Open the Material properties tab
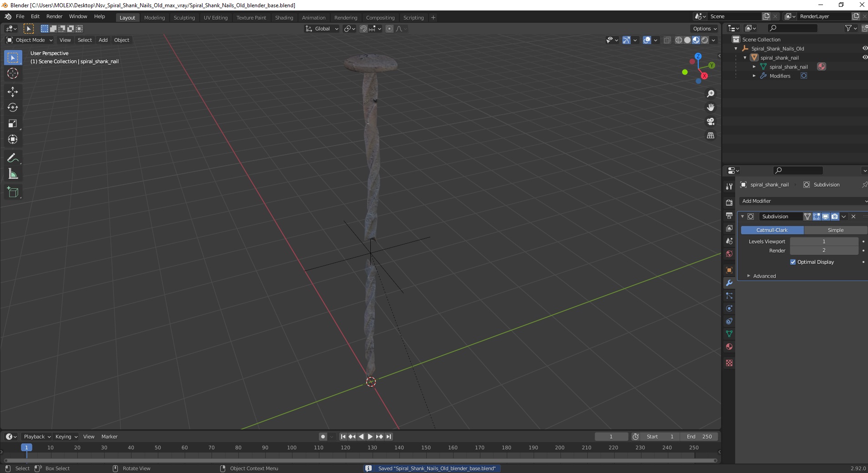This screenshot has height=473, width=868. (x=729, y=347)
